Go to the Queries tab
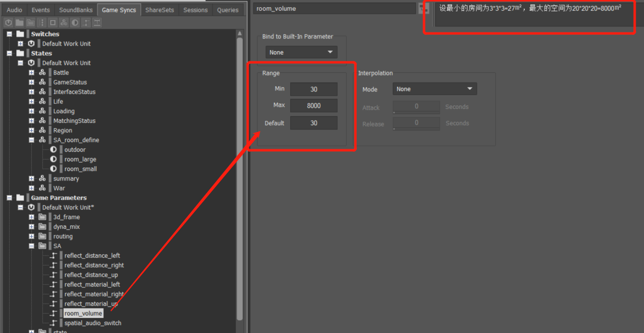Viewport: 644px width, 333px height. [x=228, y=10]
